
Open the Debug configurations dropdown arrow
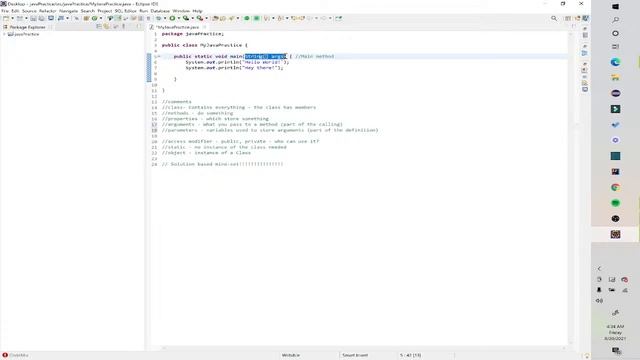coord(165,18)
